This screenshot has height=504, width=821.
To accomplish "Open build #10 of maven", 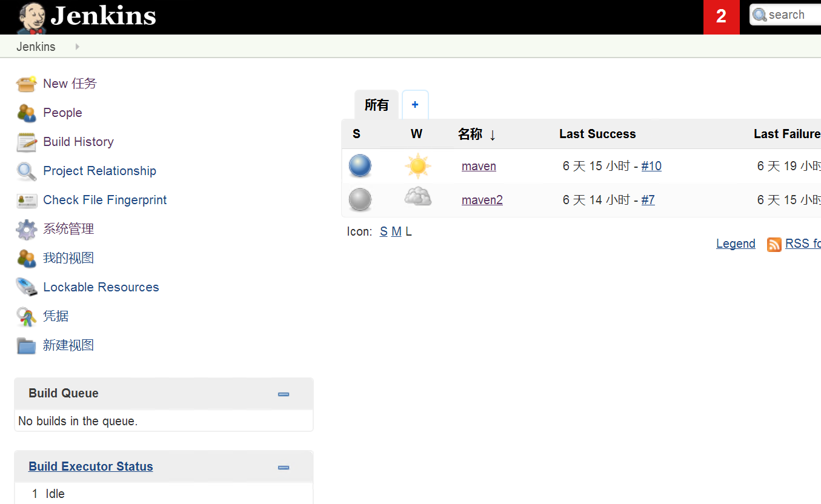I will pyautogui.click(x=651, y=166).
